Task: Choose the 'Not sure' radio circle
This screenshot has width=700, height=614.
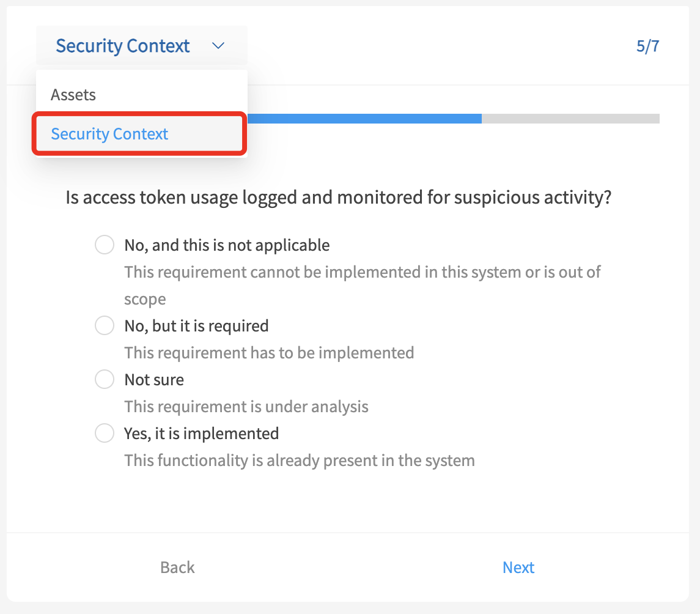Action: 105,379
